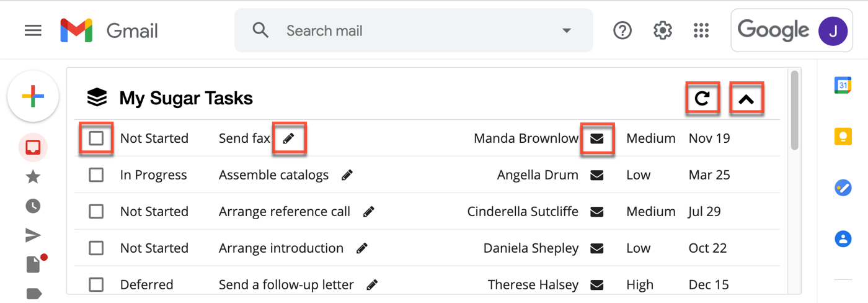Check the Send fax task checkbox
The height and width of the screenshot is (303, 868).
pyautogui.click(x=96, y=138)
